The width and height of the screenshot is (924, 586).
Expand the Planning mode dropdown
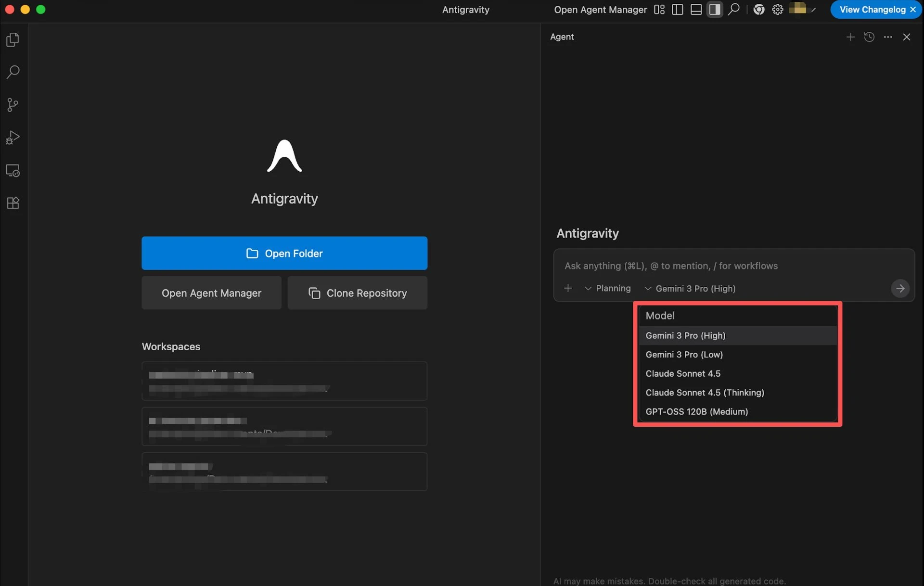(x=608, y=288)
